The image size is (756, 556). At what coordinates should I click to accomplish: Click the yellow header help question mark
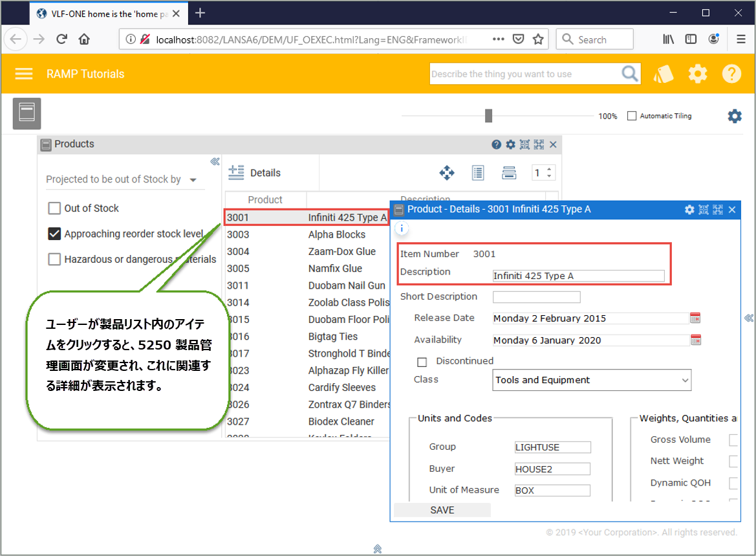click(x=731, y=74)
